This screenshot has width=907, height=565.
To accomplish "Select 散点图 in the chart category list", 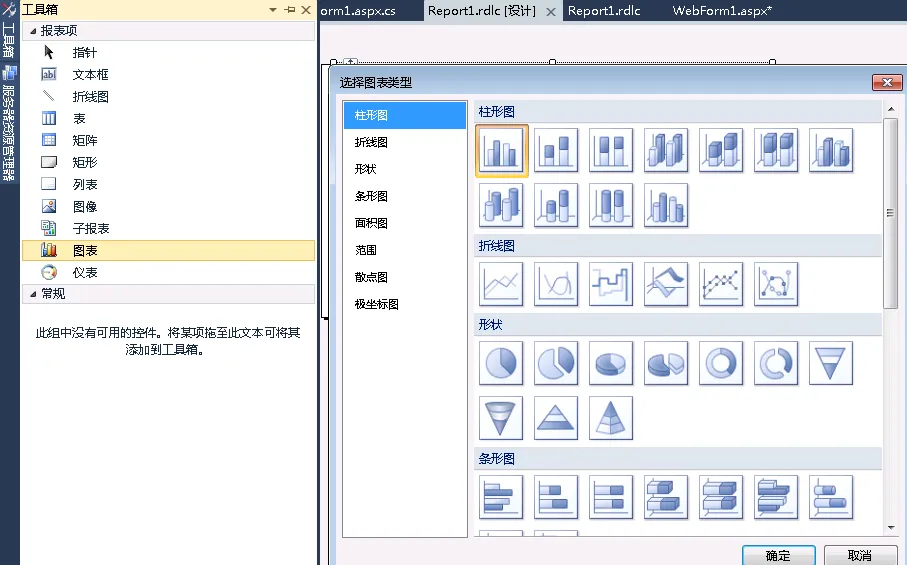I will tap(405, 277).
